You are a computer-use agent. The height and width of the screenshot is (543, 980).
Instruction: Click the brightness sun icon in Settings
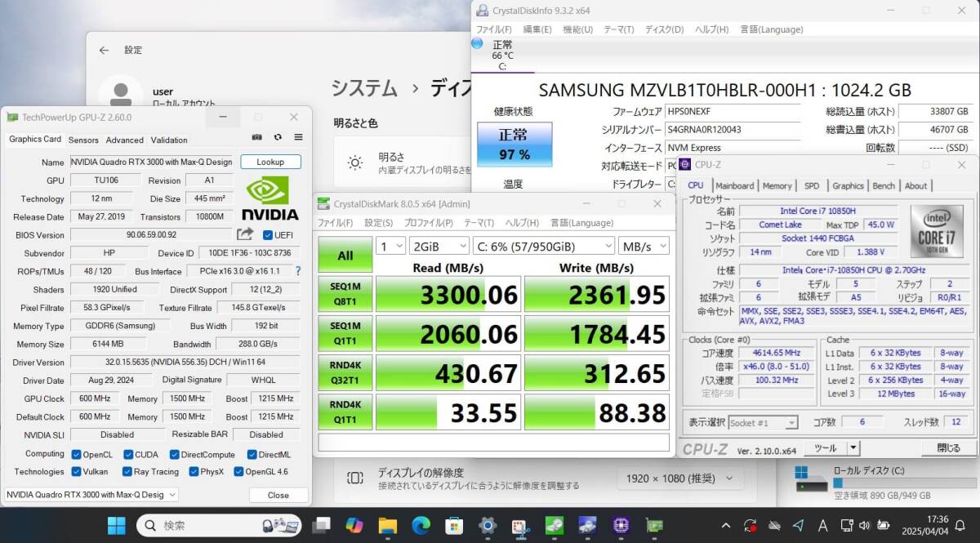[x=355, y=162]
